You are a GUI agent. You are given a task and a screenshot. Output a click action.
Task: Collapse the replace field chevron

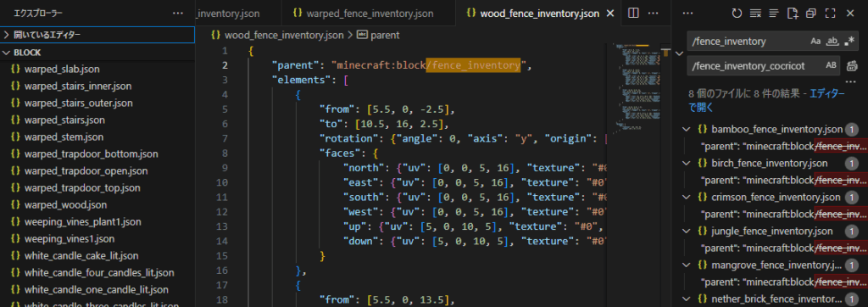pyautogui.click(x=679, y=53)
